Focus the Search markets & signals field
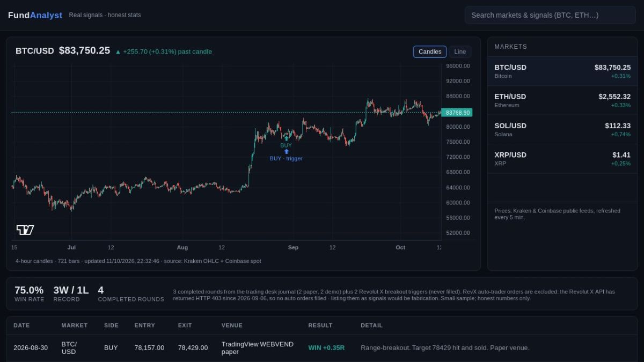The image size is (644, 362). pos(550,15)
